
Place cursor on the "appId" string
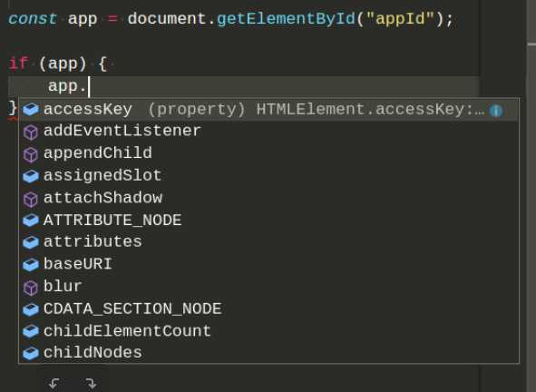pyautogui.click(x=400, y=19)
